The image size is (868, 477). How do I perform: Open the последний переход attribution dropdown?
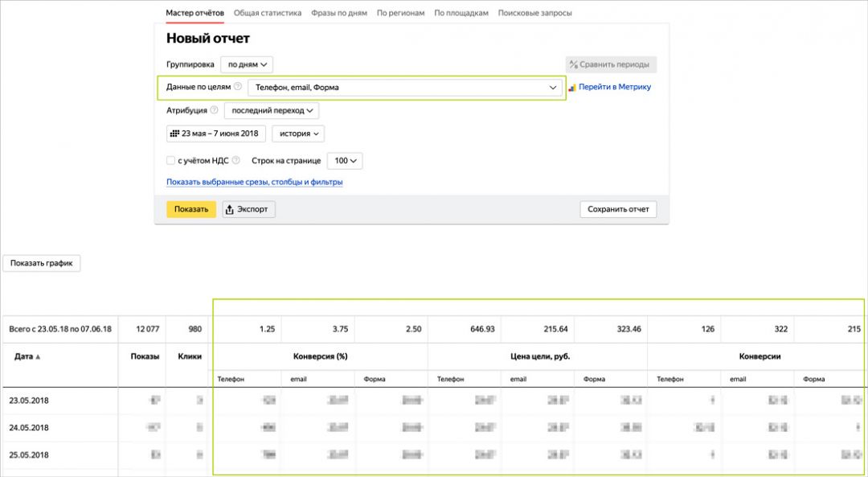pos(271,110)
